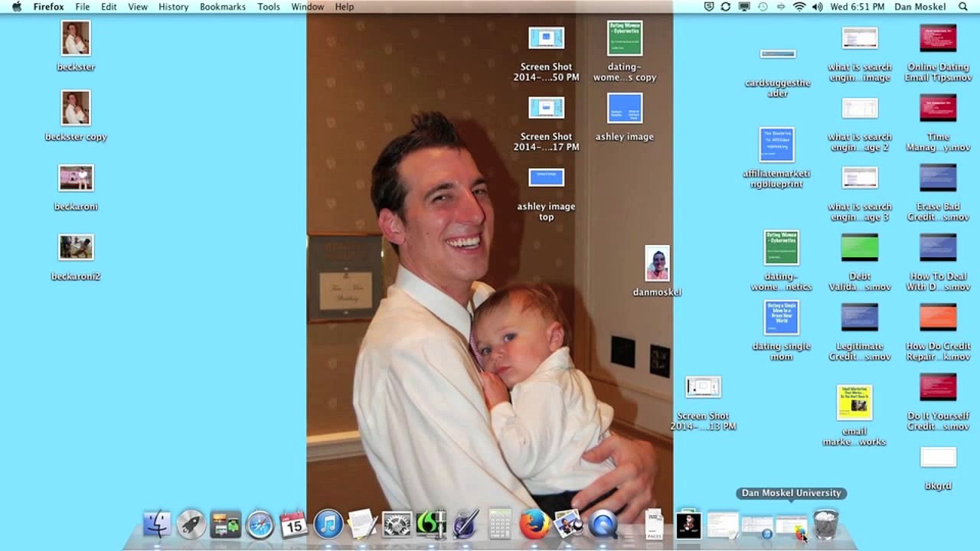The image size is (980, 551).
Task: Open the Firefox application menu
Action: tap(48, 7)
